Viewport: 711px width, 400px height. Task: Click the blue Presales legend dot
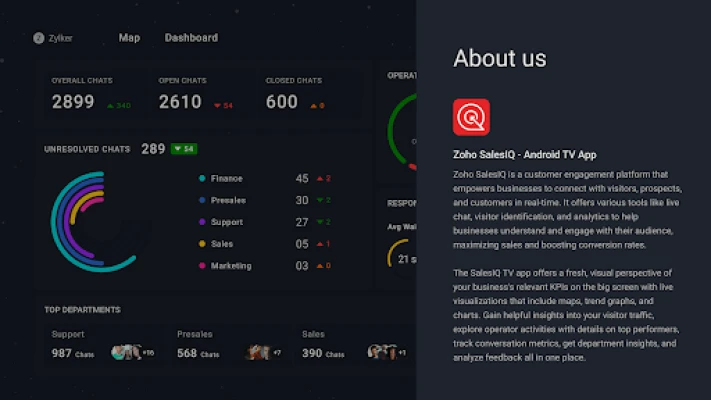pos(203,200)
